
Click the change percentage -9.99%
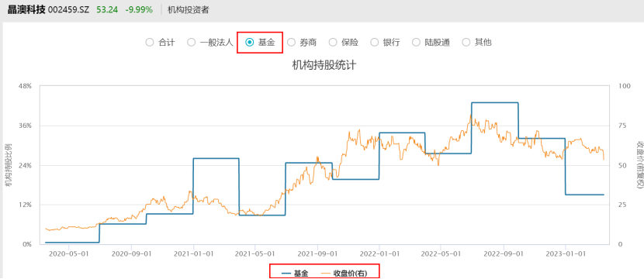139,10
